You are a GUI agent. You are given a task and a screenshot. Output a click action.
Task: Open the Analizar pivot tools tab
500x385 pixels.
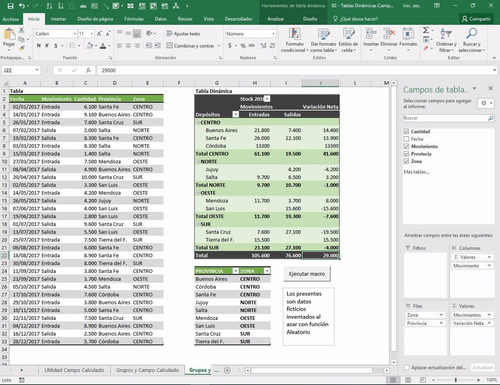point(276,19)
